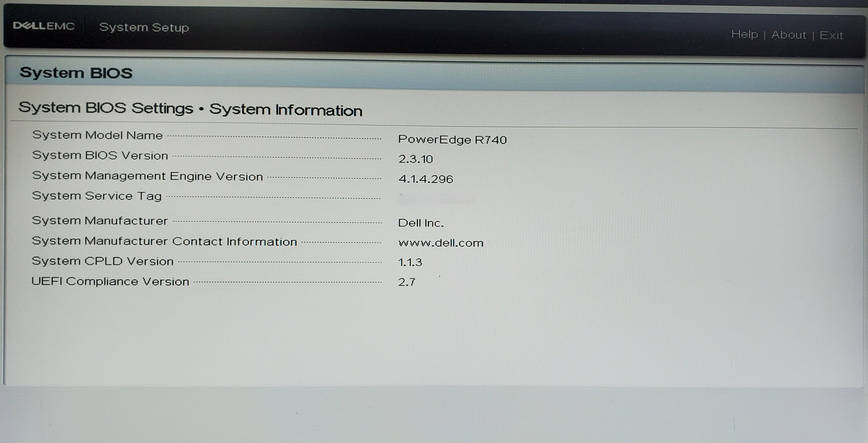Click the Dell EMC logo
This screenshot has width=868, height=443.
[x=44, y=27]
